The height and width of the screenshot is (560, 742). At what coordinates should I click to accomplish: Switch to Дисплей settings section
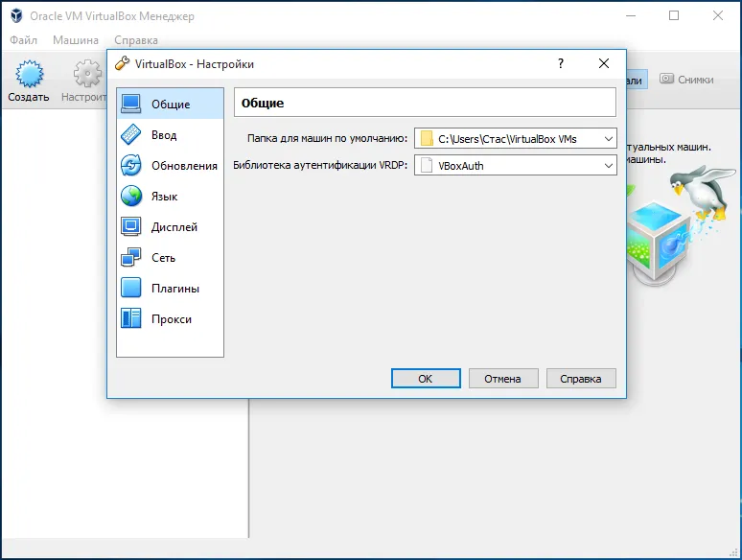[170, 227]
